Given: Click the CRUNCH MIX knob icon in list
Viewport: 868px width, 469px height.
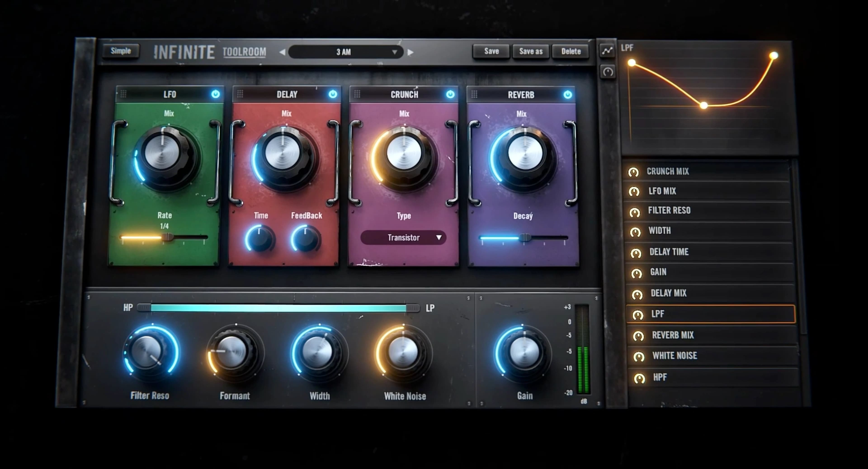Looking at the screenshot, I should pyautogui.click(x=633, y=172).
